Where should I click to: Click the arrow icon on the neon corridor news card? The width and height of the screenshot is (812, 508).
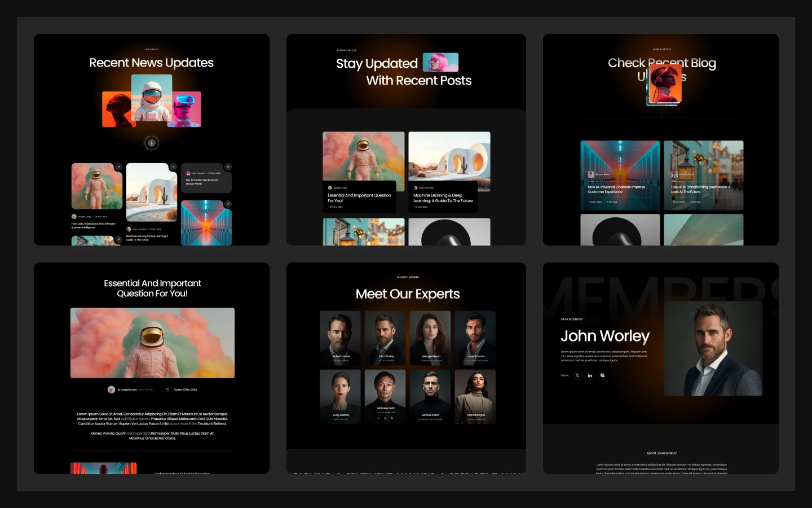(228, 204)
